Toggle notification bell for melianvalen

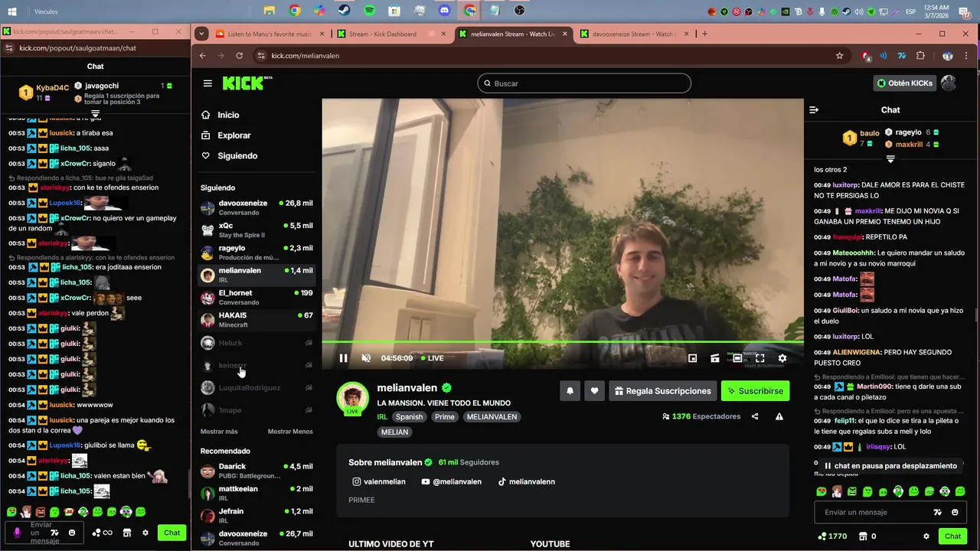point(570,391)
